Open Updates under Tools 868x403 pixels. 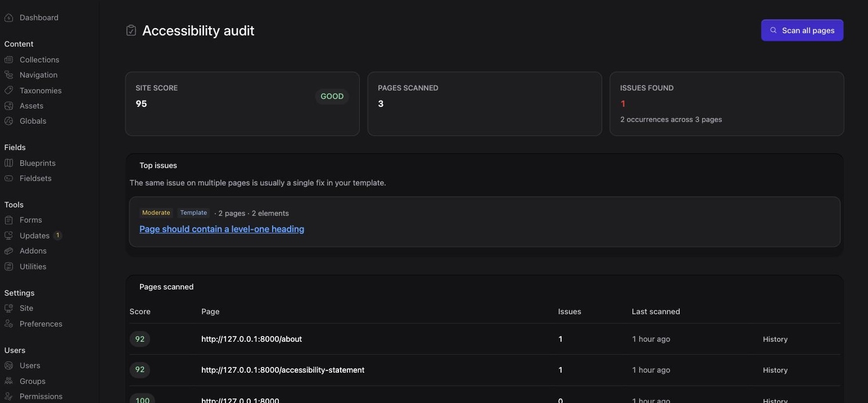pos(34,236)
